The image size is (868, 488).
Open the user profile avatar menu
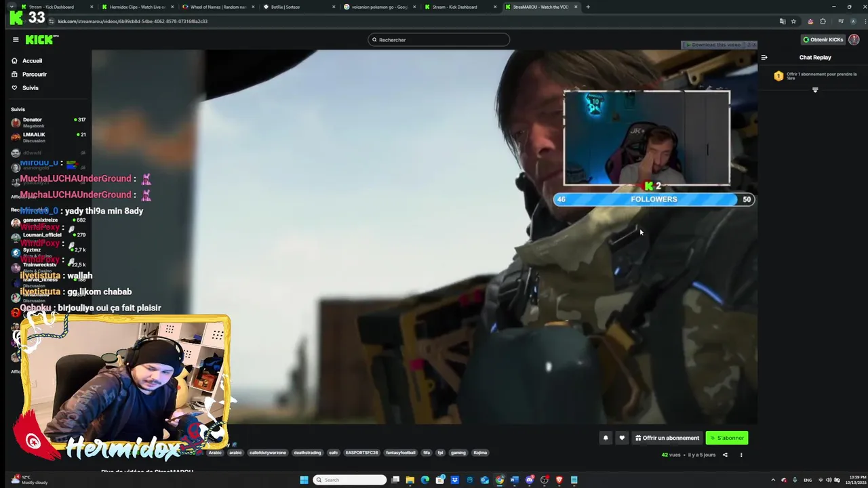click(x=854, y=39)
